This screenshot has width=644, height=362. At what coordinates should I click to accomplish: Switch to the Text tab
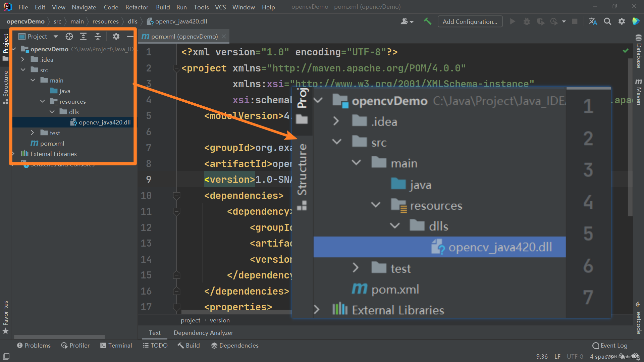[155, 333]
